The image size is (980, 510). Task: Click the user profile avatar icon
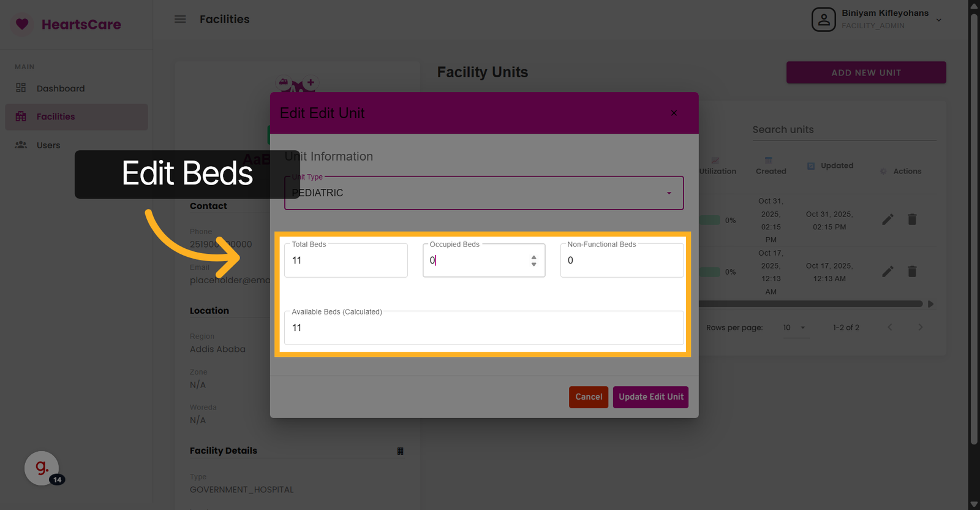tap(823, 20)
